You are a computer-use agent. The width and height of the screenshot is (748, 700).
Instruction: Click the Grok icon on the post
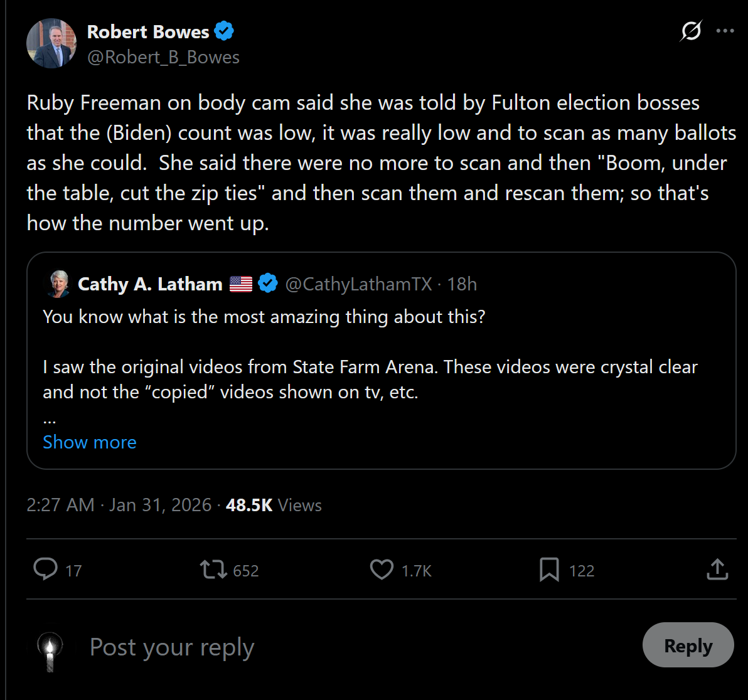(690, 31)
